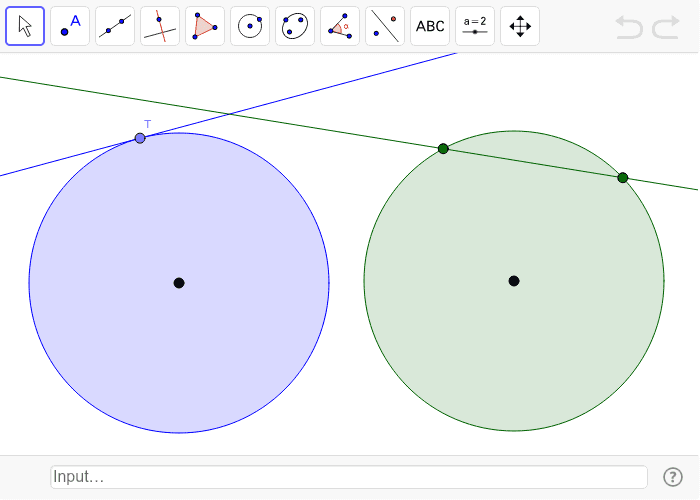
Task: Select the Polygon tool
Action: (205, 26)
